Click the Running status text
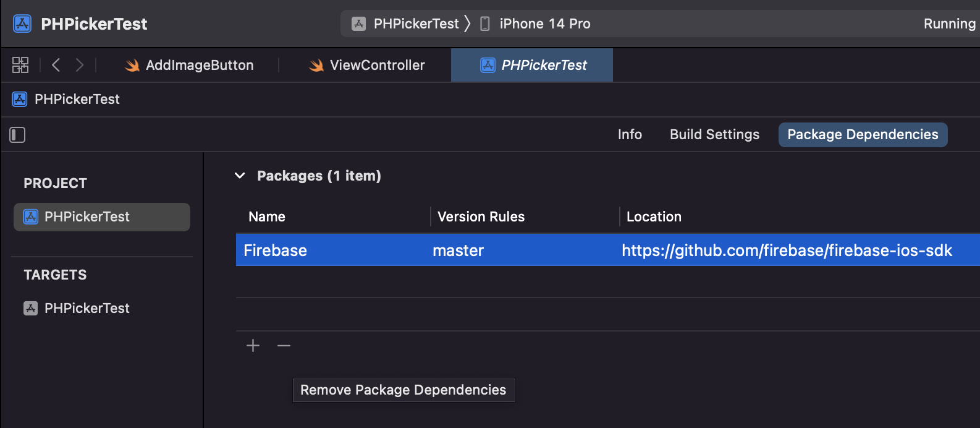980x428 pixels. click(x=949, y=24)
